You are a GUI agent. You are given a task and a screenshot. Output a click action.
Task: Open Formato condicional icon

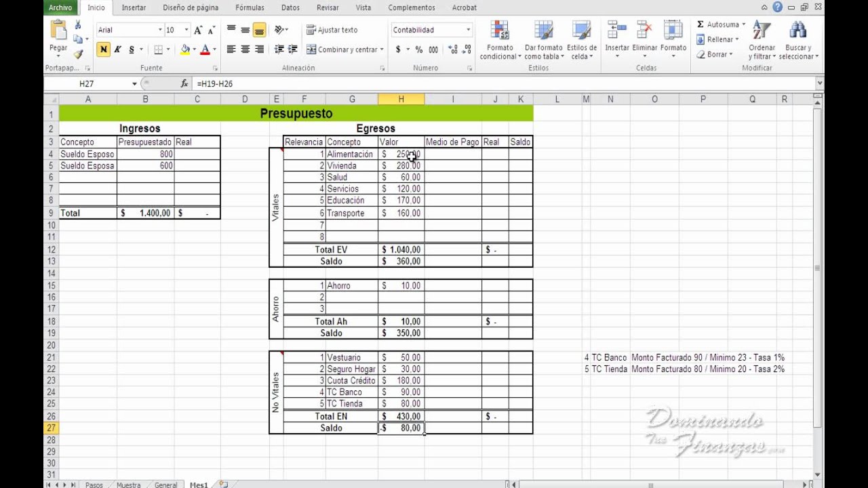500,31
